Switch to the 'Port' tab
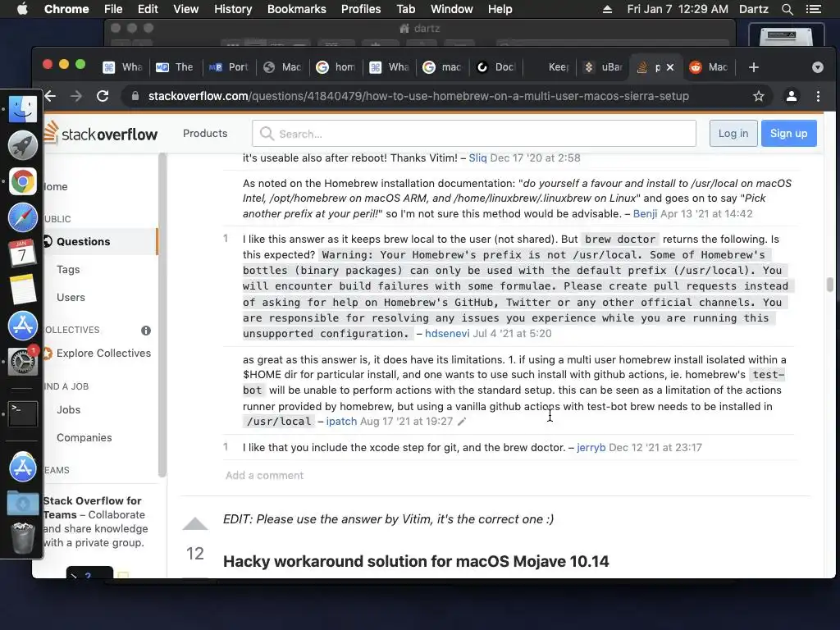Viewport: 840px width, 630px height. pos(229,67)
